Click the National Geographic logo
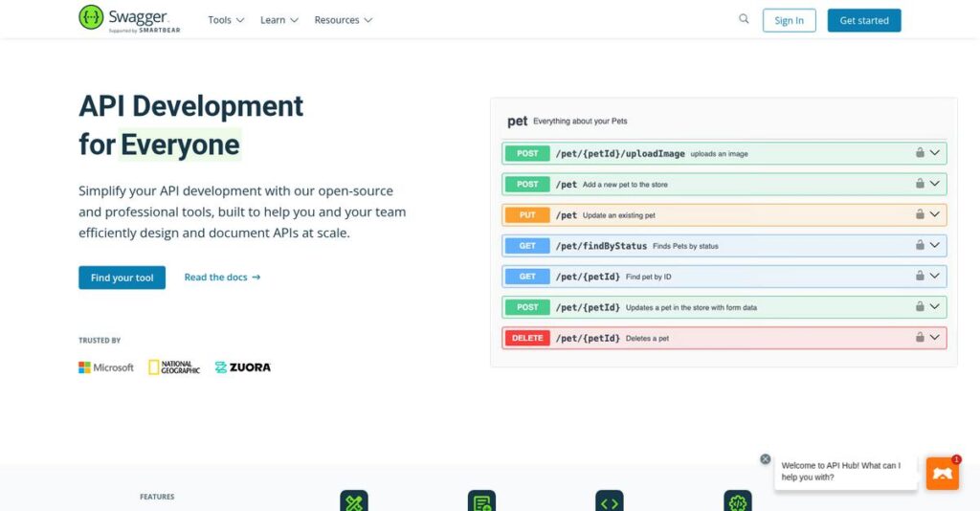This screenshot has height=511, width=980. point(174,367)
